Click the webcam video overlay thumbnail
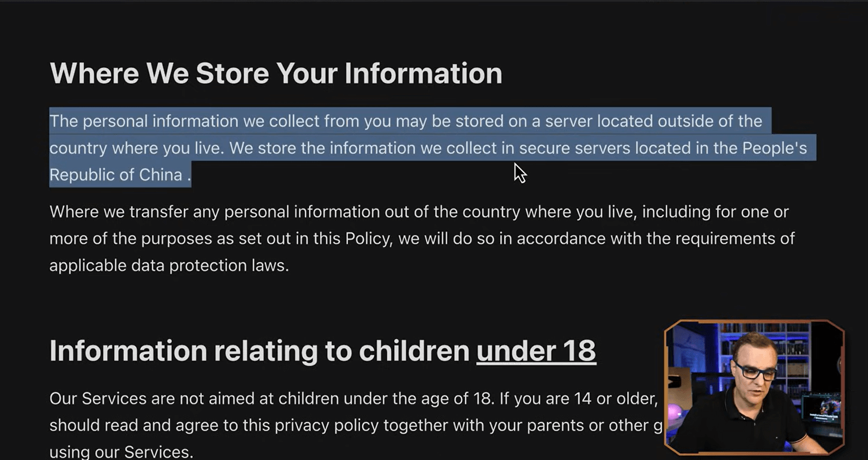Viewport: 868px width, 460px height. point(754,387)
